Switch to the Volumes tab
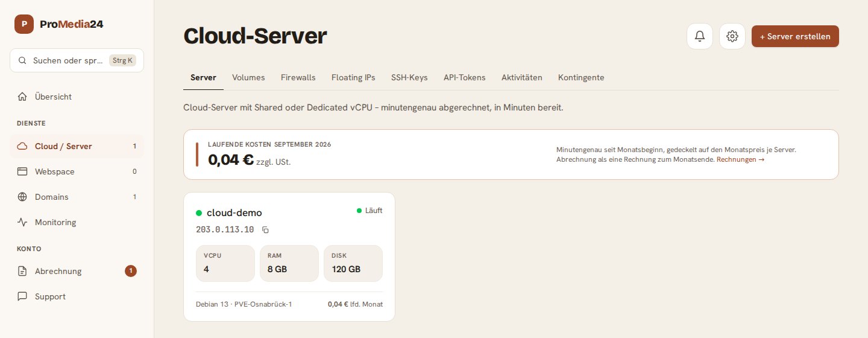 248,77
